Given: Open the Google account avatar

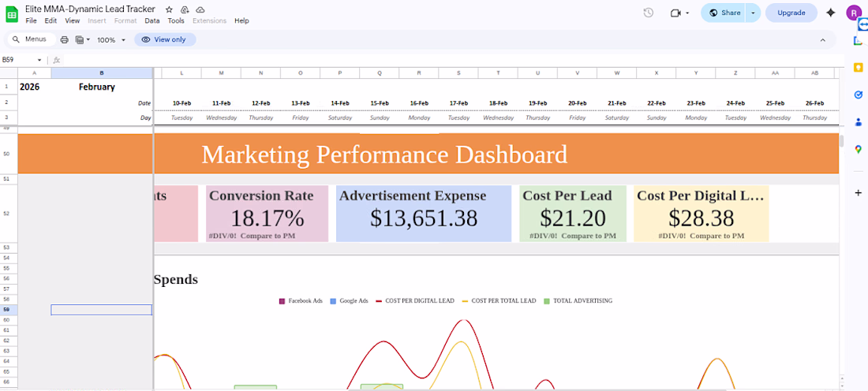Looking at the screenshot, I should 854,13.
